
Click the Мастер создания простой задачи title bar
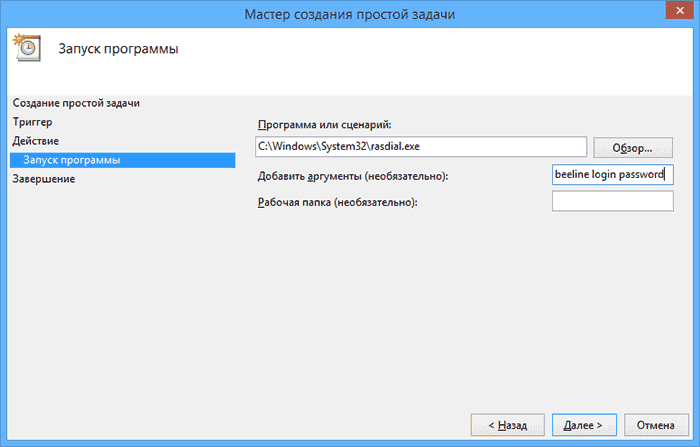click(x=350, y=13)
